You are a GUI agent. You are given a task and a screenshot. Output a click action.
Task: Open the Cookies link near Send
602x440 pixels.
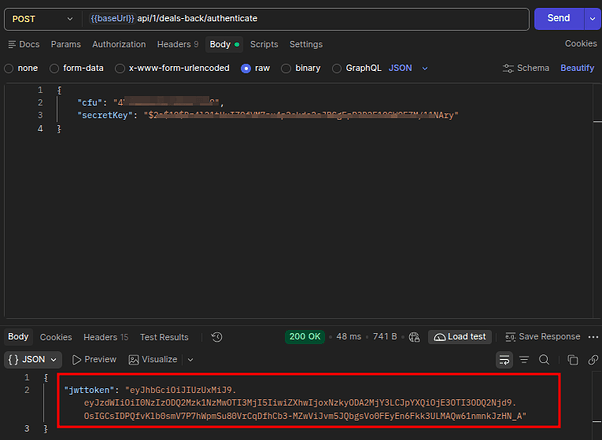(x=580, y=44)
